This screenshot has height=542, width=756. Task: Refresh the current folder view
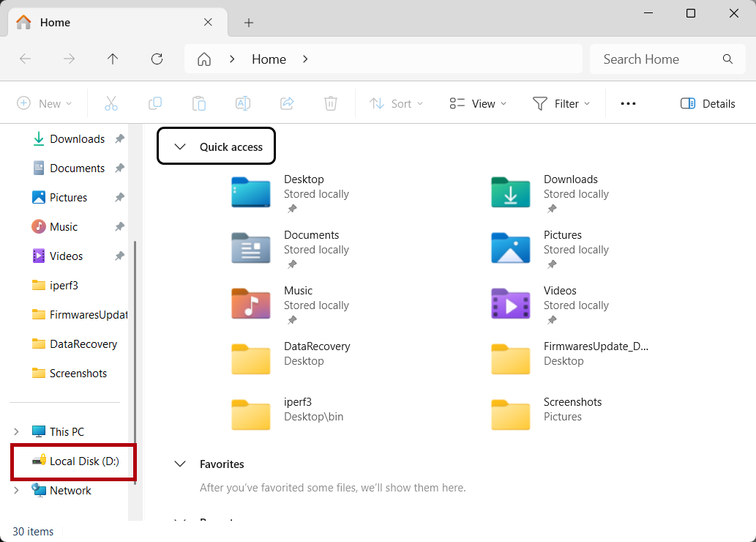[157, 59]
